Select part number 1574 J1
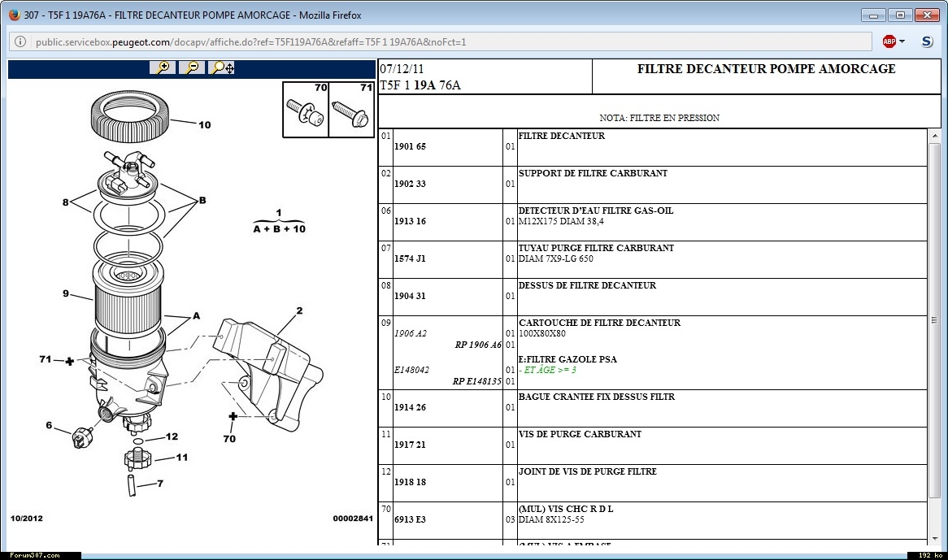 tap(410, 259)
